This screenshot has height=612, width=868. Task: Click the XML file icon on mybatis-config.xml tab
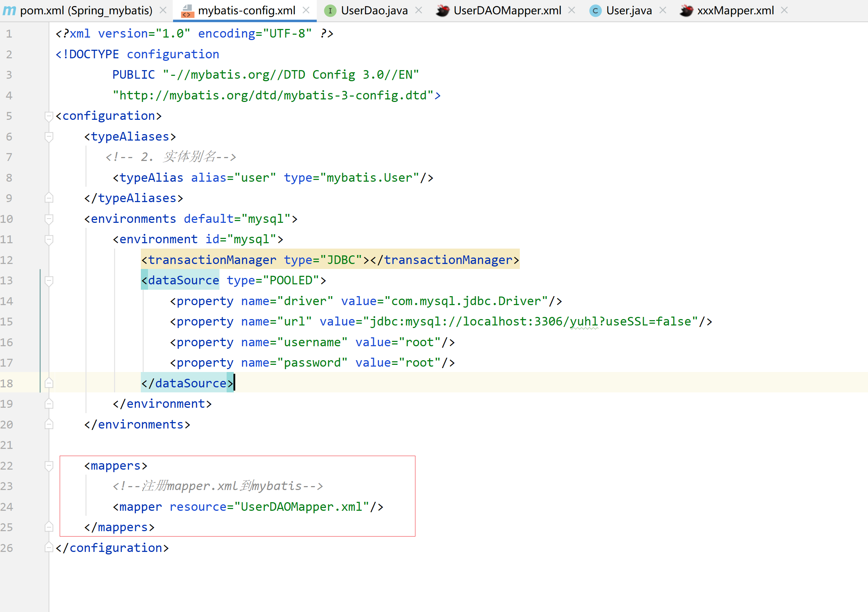[187, 11]
